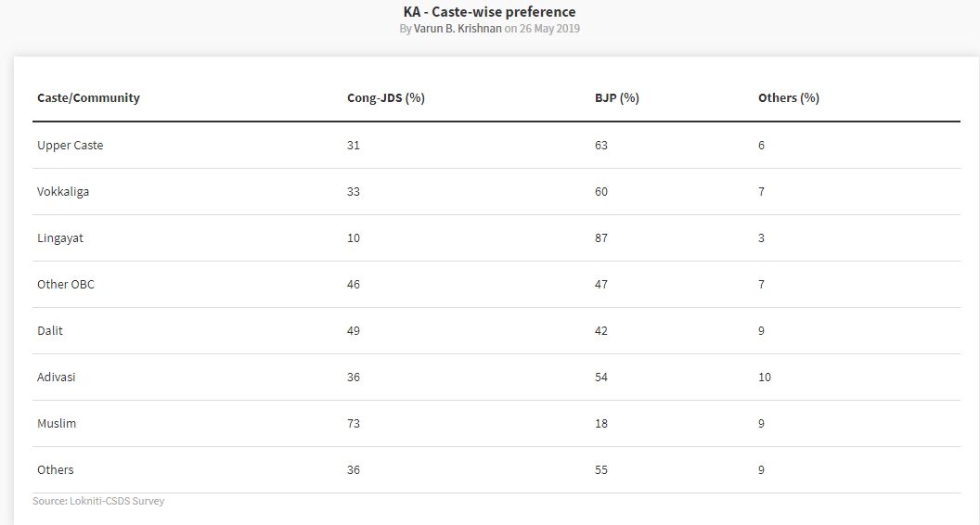The width and height of the screenshot is (980, 525).
Task: Click the BJP (%) column header
Action: [x=617, y=98]
